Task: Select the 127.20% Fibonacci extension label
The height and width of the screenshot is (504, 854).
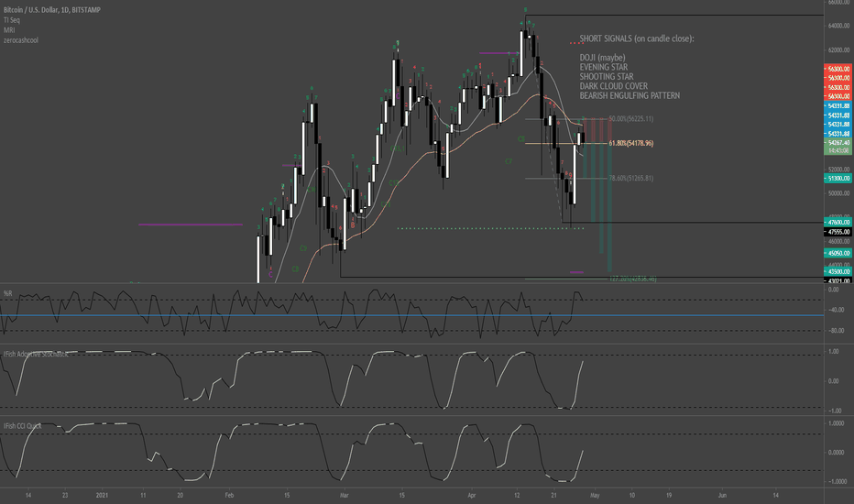Action: 632,279
